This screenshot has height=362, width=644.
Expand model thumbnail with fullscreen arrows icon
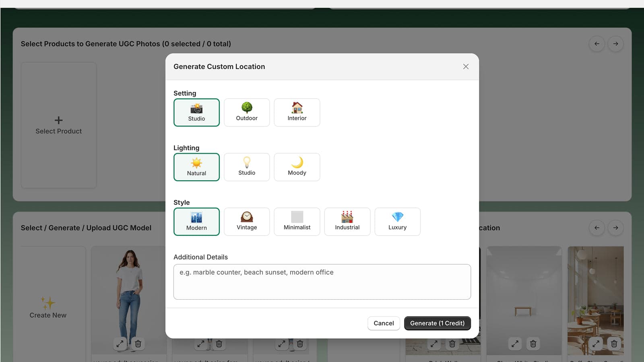119,344
